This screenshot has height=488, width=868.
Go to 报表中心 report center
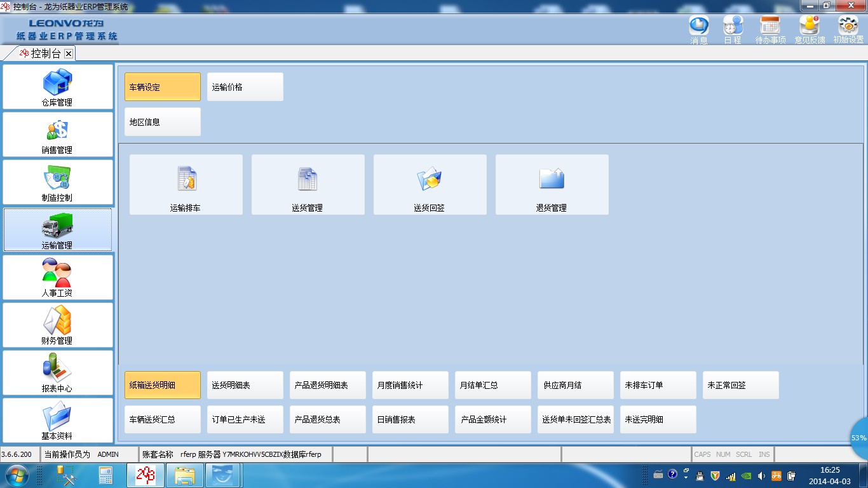(57, 373)
